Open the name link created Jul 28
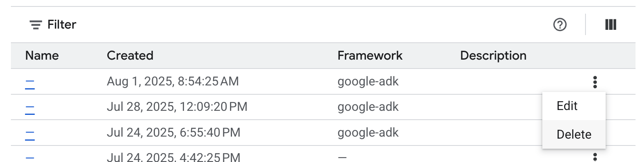 tap(30, 110)
